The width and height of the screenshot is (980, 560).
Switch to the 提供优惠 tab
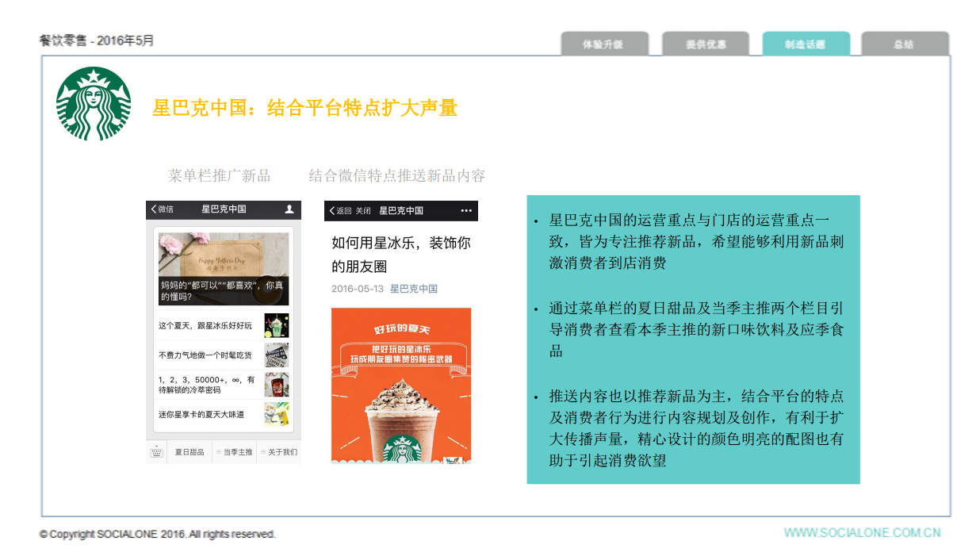(706, 44)
